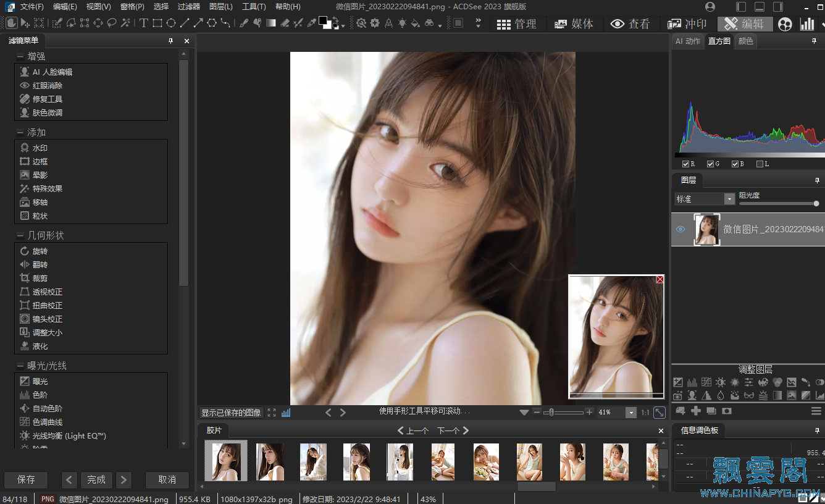Collapse the 添加 filter group
825x504 pixels.
20,132
